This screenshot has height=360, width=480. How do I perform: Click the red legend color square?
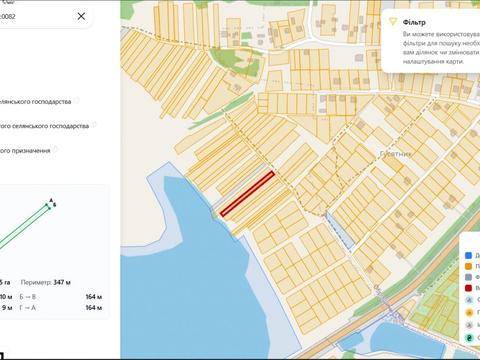pos(469,288)
